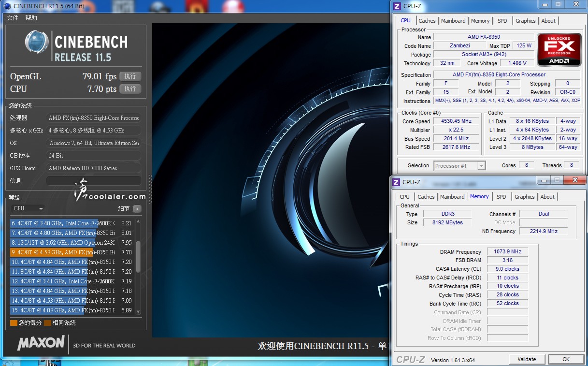Click the processor name field in Cinebench system info

point(94,118)
